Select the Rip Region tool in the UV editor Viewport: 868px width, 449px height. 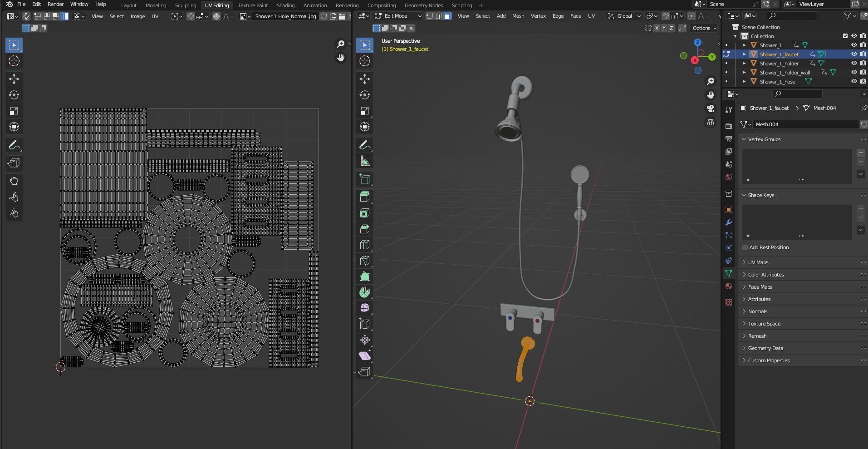[14, 163]
